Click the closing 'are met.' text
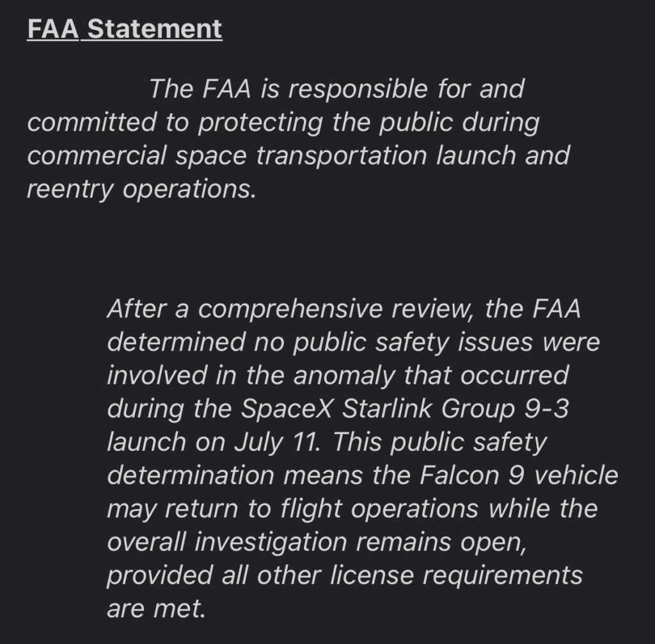 pyautogui.click(x=156, y=608)
